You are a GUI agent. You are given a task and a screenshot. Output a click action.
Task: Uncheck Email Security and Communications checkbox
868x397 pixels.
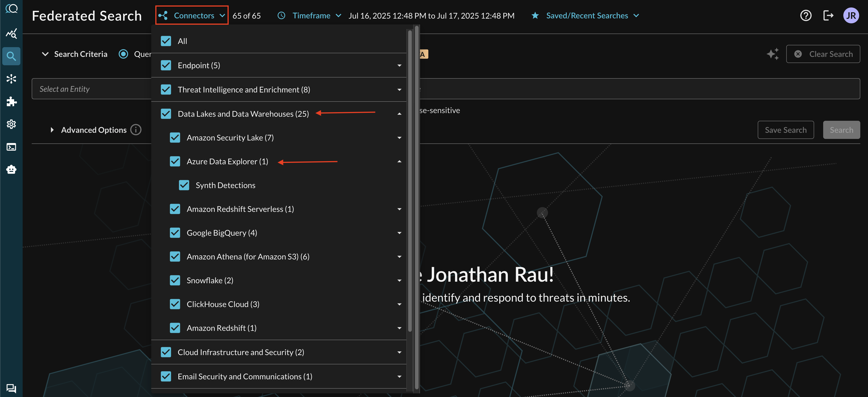coord(166,376)
